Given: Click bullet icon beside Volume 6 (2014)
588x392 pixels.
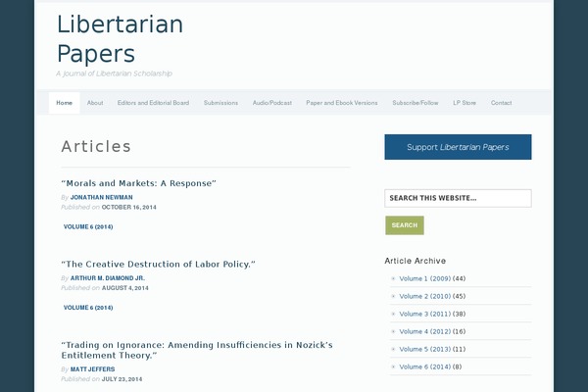Looking at the screenshot, I should coord(393,367).
